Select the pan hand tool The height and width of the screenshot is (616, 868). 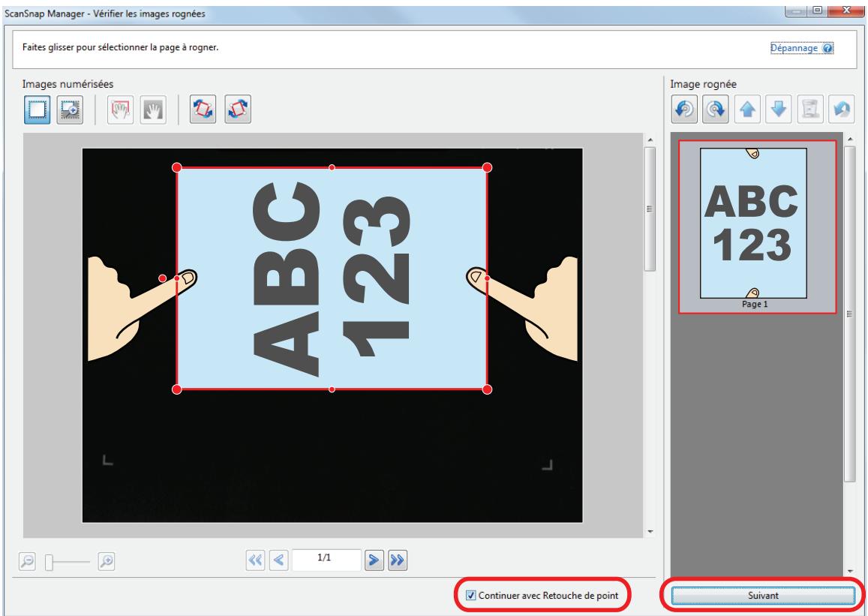(x=153, y=110)
